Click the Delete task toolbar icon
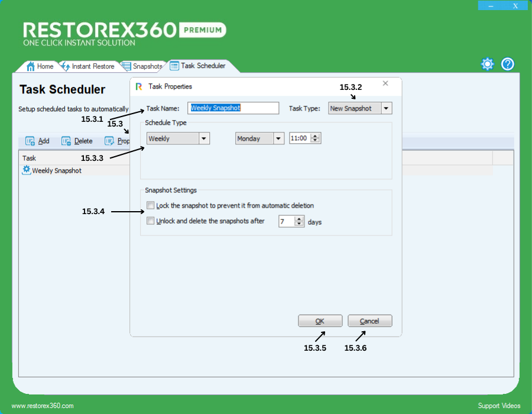Image resolution: width=532 pixels, height=414 pixels. (x=66, y=141)
